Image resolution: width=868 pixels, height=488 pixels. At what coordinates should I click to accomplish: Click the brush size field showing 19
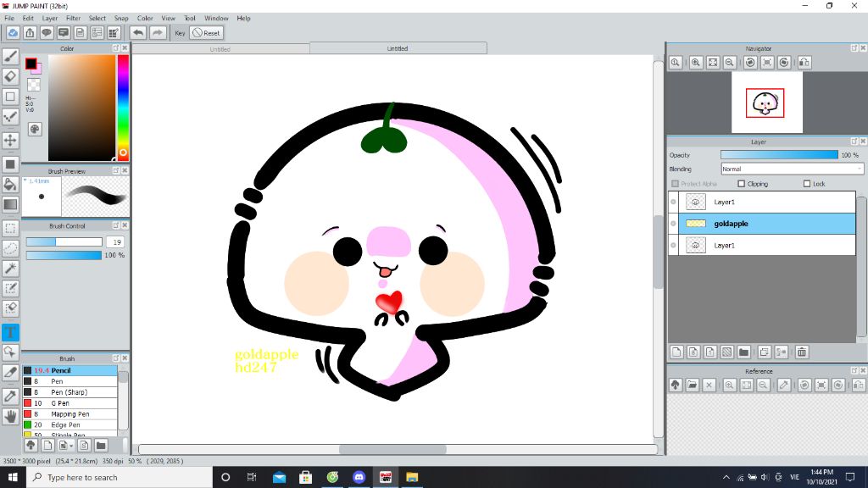pos(115,241)
